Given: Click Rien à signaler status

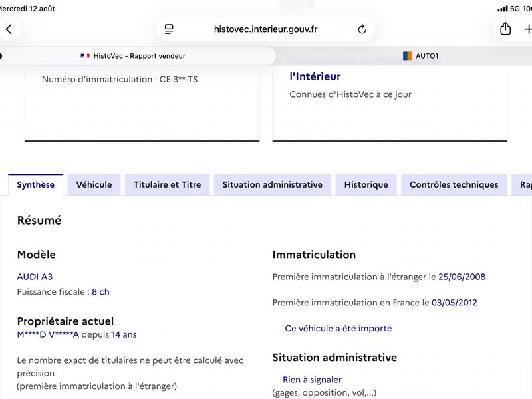Looking at the screenshot, I should pos(312,380).
